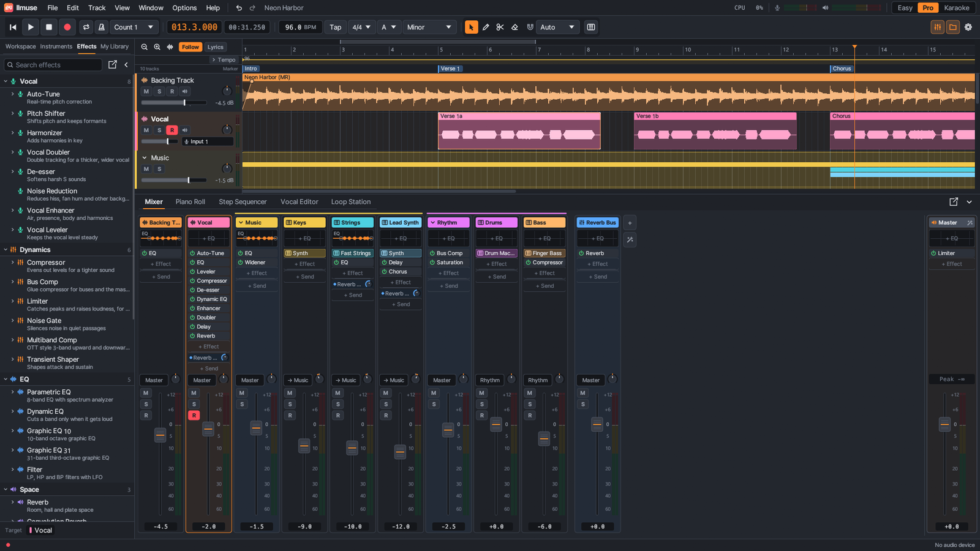Select the pointer tool
The height and width of the screenshot is (551, 980).
point(471,27)
